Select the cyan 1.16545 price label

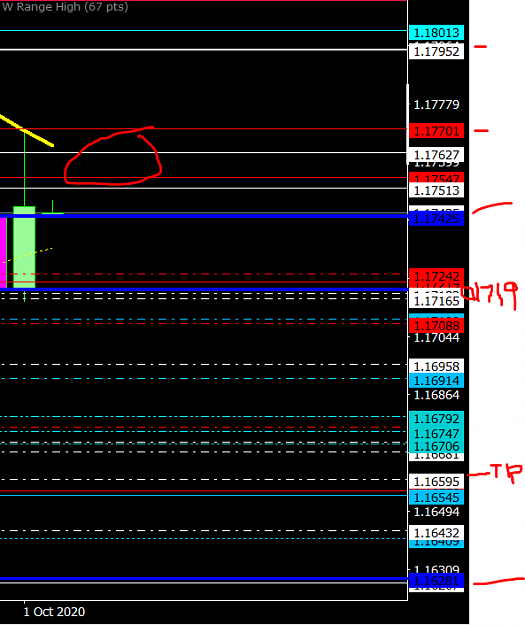tap(437, 497)
